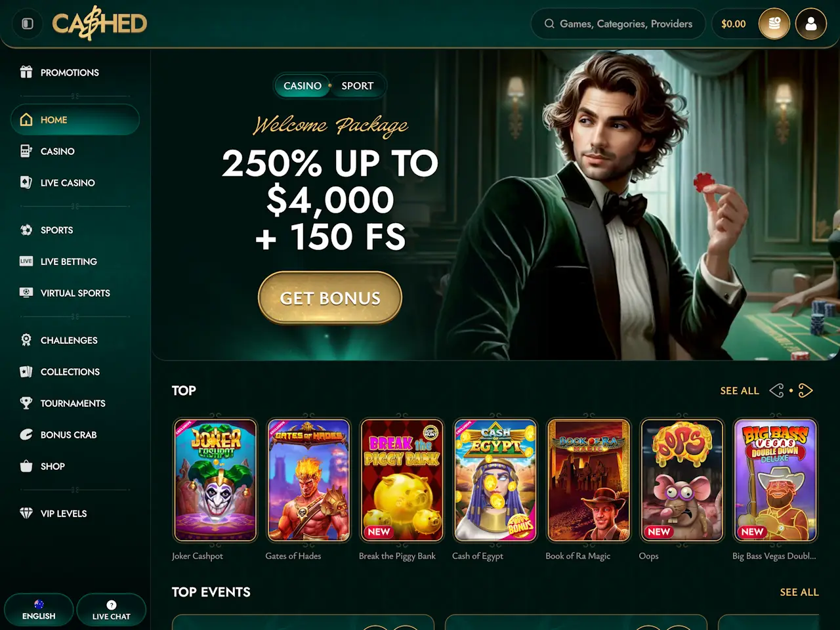
Task: Open the Live Chat support widget
Action: tap(111, 610)
